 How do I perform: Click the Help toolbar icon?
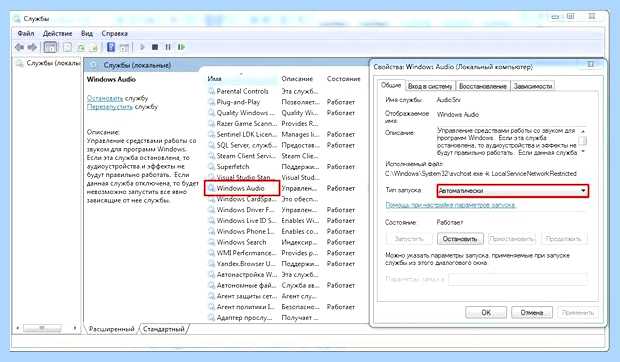(x=111, y=47)
